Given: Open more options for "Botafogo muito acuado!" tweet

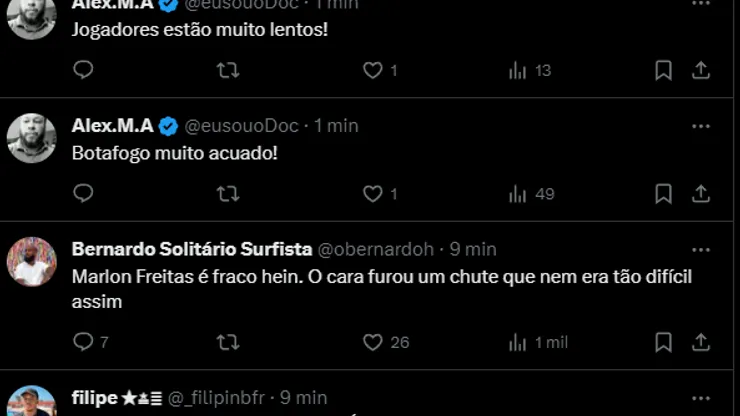Looking at the screenshot, I should point(701,126).
